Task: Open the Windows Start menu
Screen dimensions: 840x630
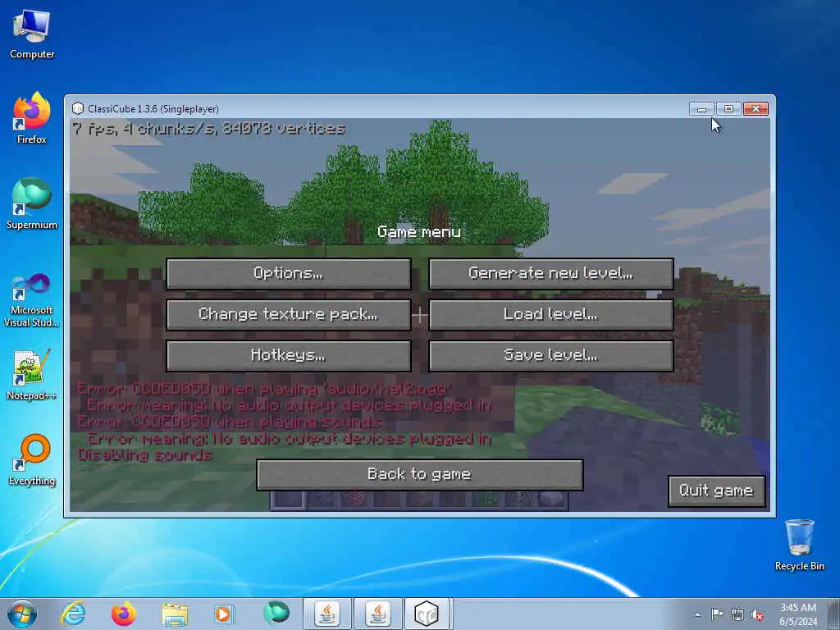Action: point(22,614)
